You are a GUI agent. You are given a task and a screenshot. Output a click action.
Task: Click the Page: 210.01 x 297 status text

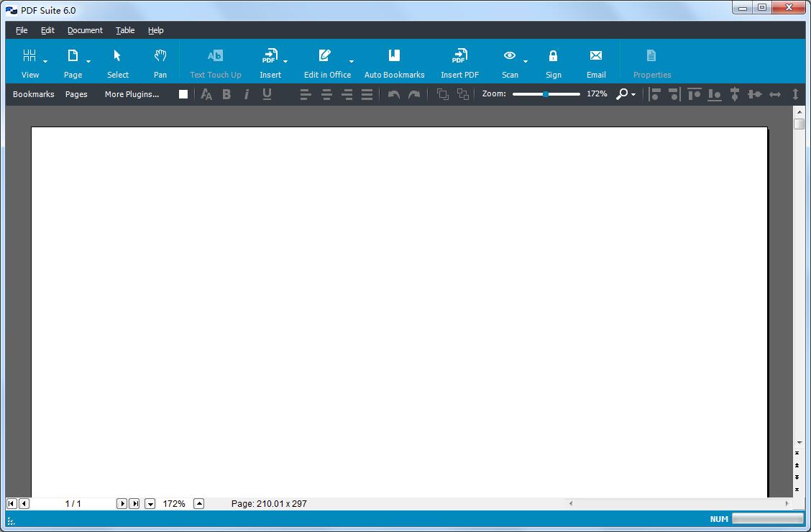click(269, 503)
